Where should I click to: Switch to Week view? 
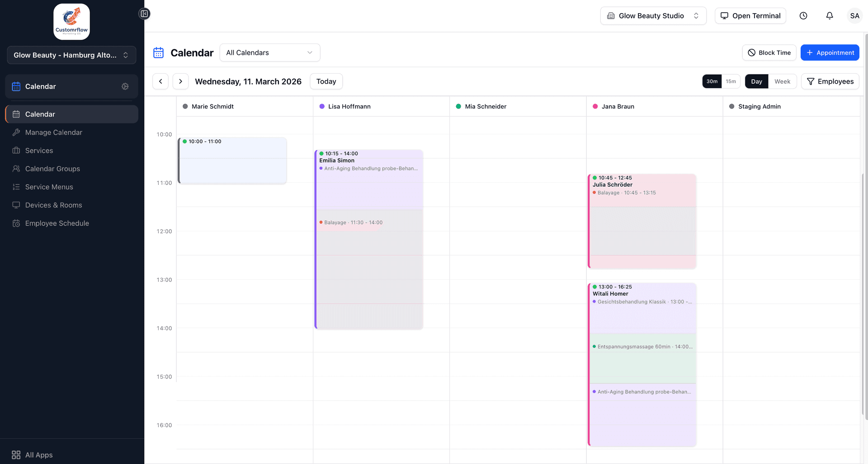(783, 81)
